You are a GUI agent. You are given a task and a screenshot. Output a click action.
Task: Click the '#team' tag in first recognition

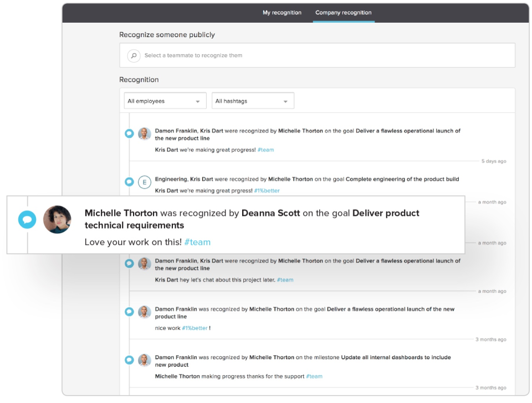click(x=266, y=150)
